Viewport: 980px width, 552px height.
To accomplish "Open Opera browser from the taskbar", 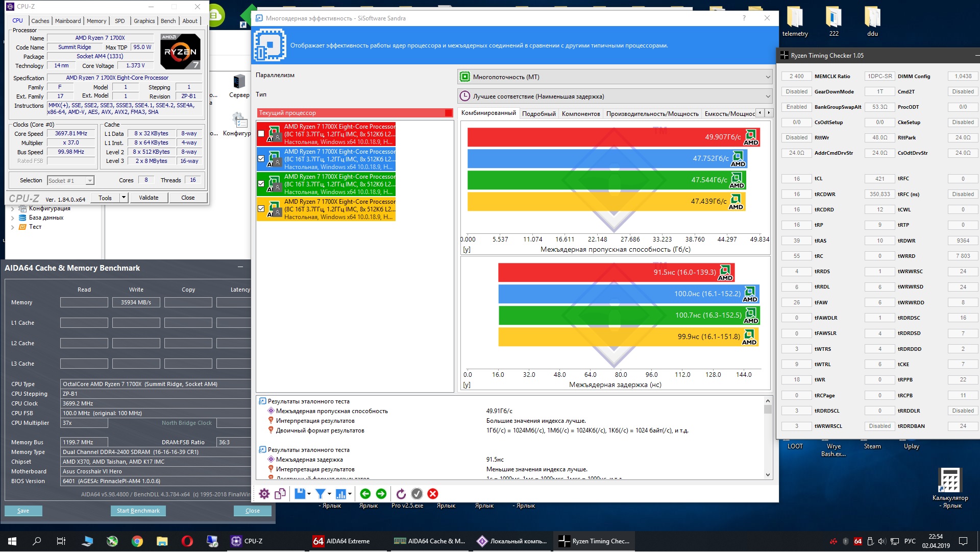I will (187, 541).
